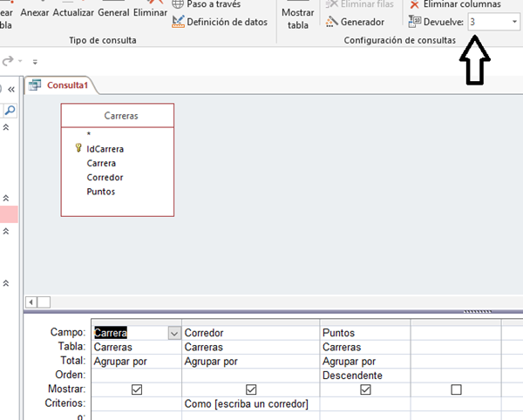This screenshot has height=420, width=523.
Task: Click the Consulta1 query tab icon
Action: point(35,85)
